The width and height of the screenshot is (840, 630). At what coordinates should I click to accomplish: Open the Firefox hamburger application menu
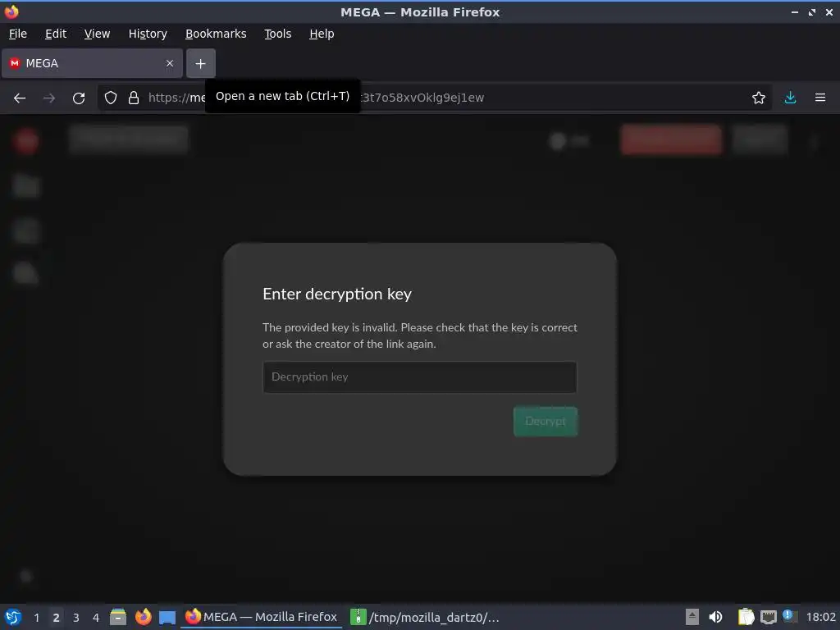[x=820, y=98]
